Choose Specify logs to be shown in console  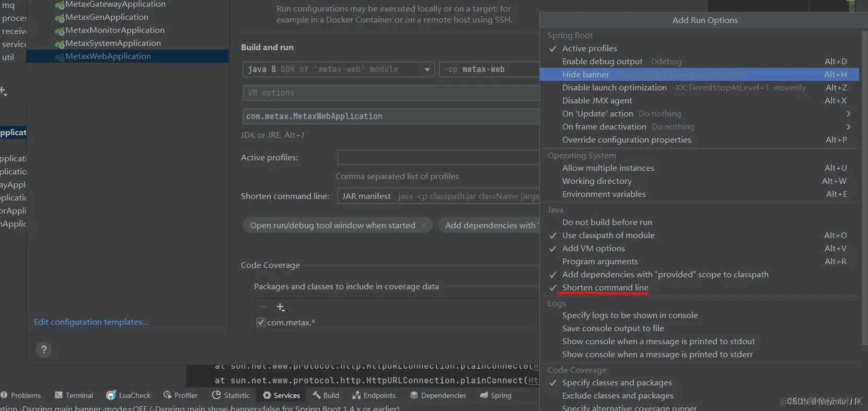click(x=699, y=315)
